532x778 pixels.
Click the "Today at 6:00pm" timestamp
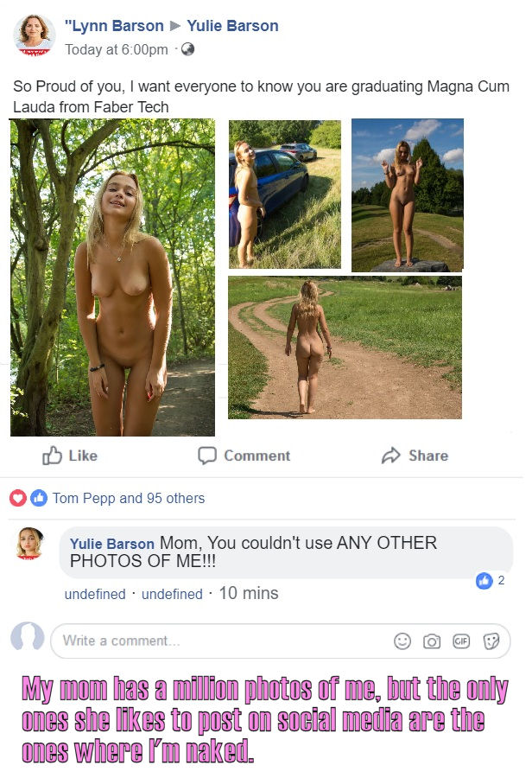[117, 49]
